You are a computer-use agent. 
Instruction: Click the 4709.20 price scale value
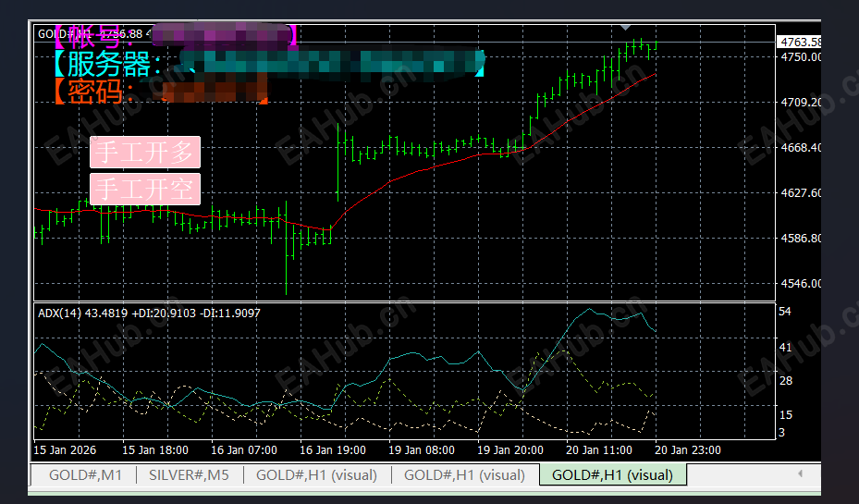(801, 103)
